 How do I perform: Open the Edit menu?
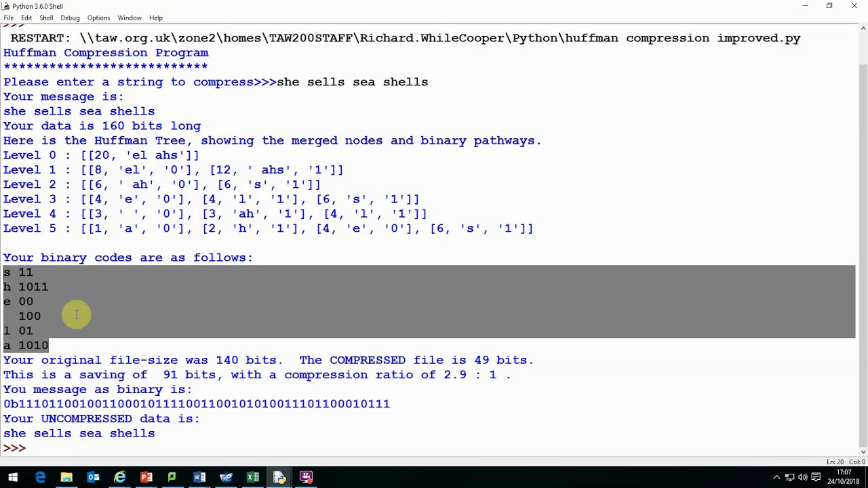tap(26, 18)
